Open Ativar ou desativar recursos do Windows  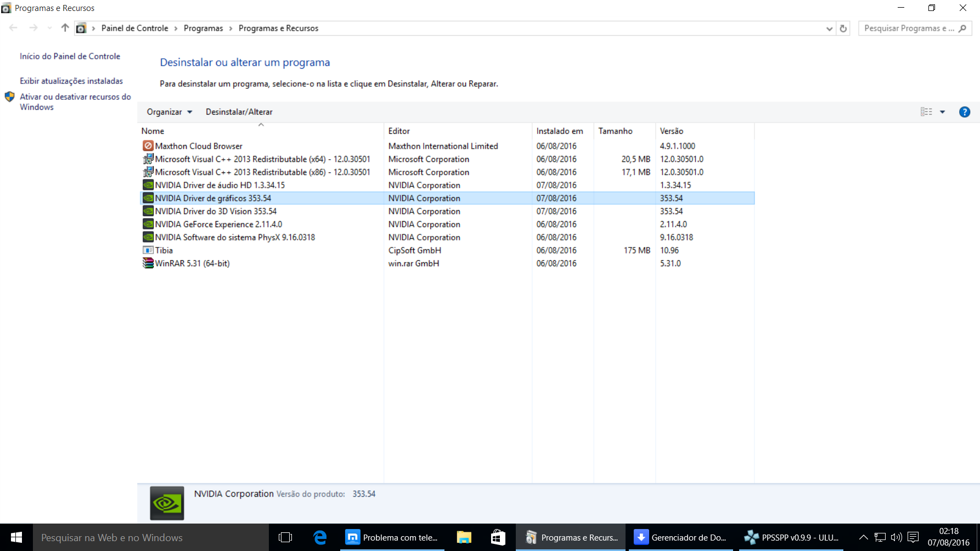[x=75, y=102]
